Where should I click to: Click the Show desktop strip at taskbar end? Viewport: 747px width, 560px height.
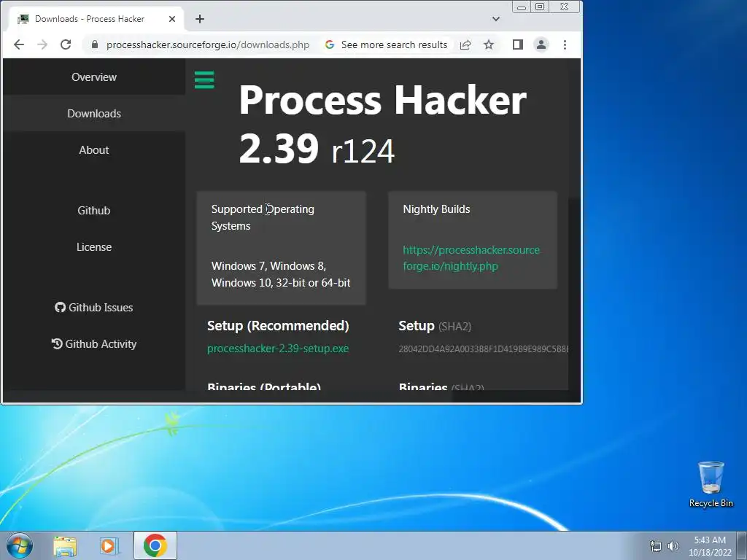tap(742, 545)
